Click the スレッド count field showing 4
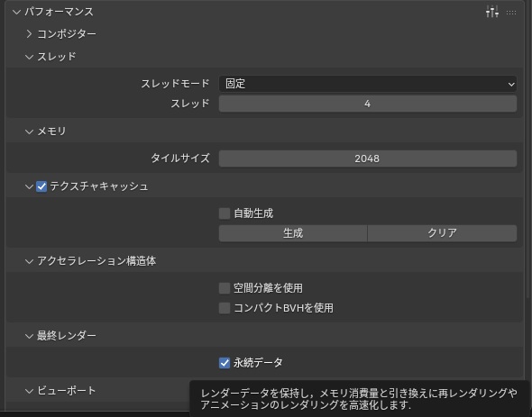 point(368,104)
